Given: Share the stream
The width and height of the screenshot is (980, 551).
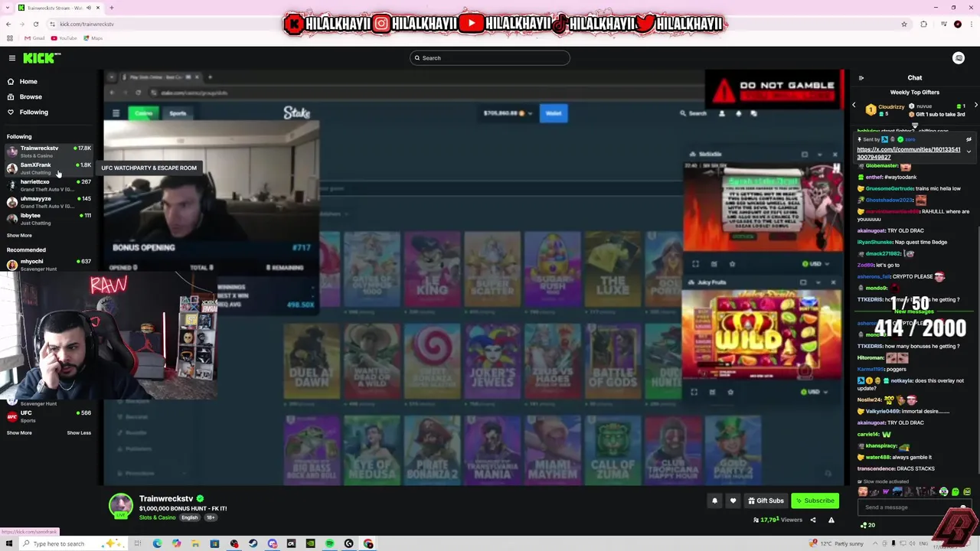Looking at the screenshot, I should (x=813, y=520).
